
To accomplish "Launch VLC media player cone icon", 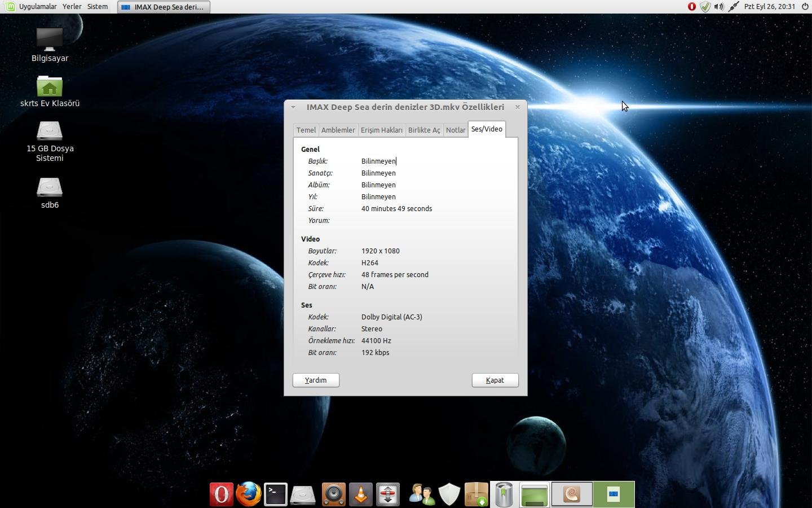I will 361,494.
